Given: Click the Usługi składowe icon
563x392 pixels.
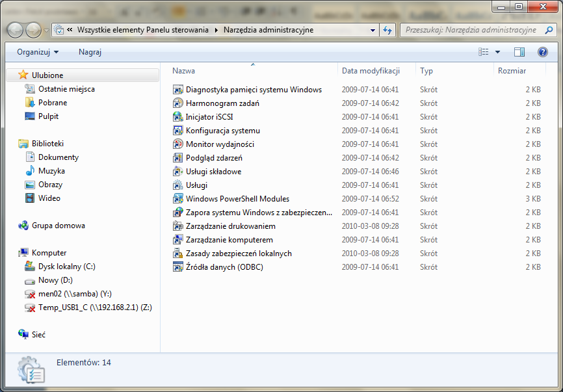Looking at the screenshot, I should (x=177, y=171).
